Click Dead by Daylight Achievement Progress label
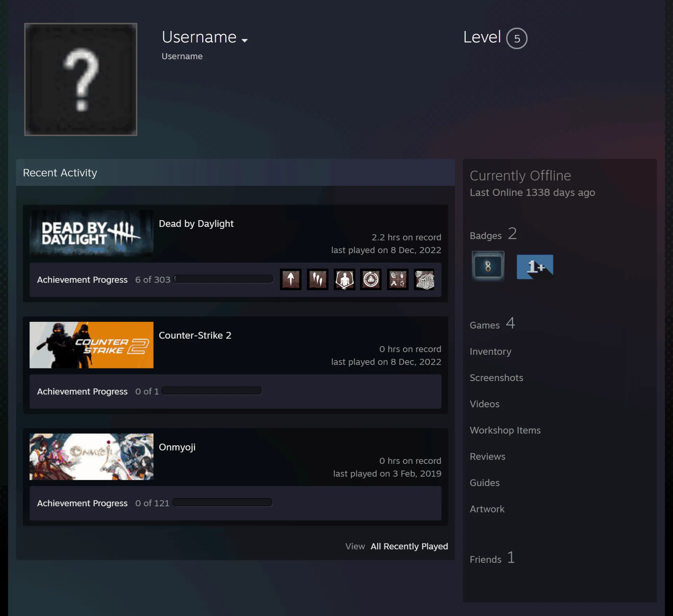Screen dimensions: 673x616 click(x=82, y=280)
